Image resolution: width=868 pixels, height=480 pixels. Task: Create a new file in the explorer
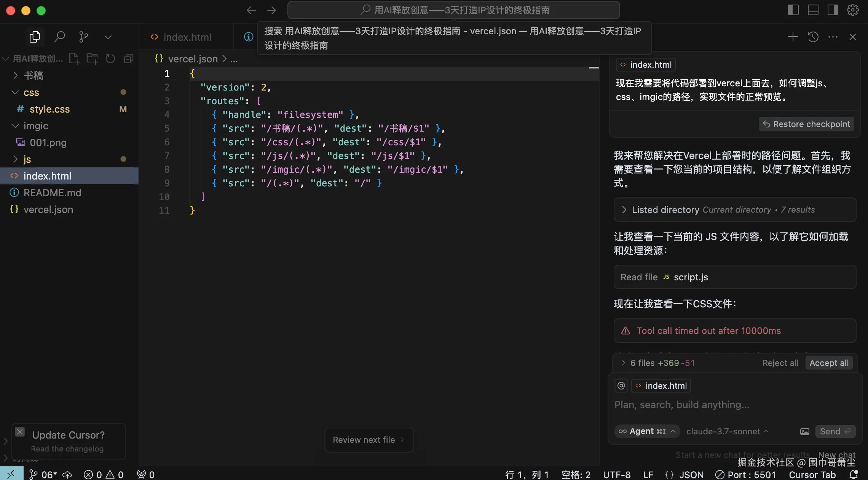74,59
